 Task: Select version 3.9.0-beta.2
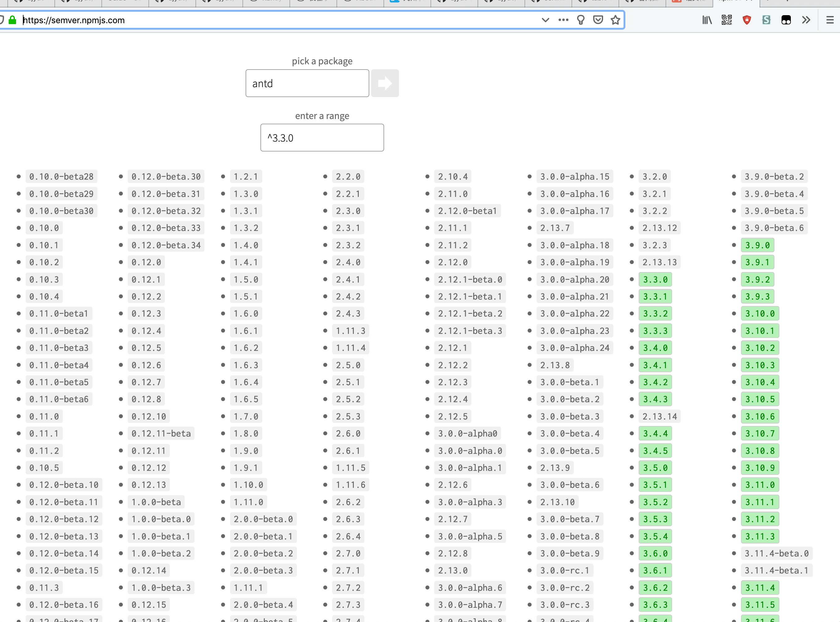pyautogui.click(x=774, y=176)
